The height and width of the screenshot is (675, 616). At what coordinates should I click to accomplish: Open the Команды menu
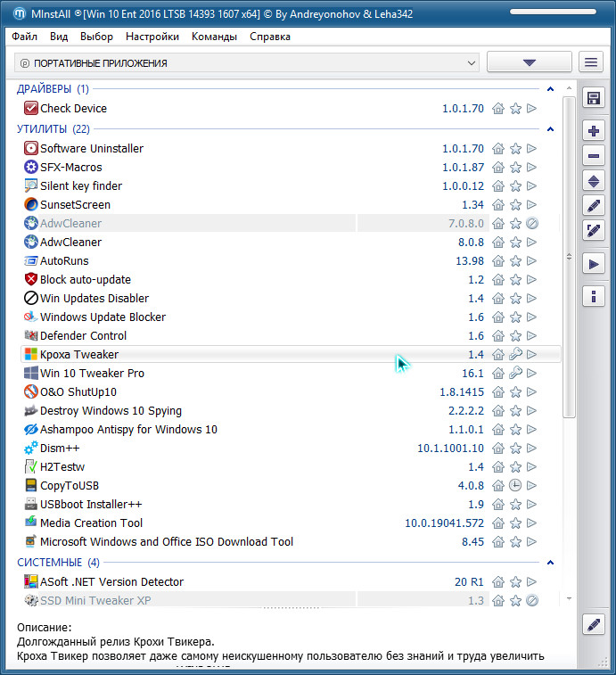coord(214,37)
